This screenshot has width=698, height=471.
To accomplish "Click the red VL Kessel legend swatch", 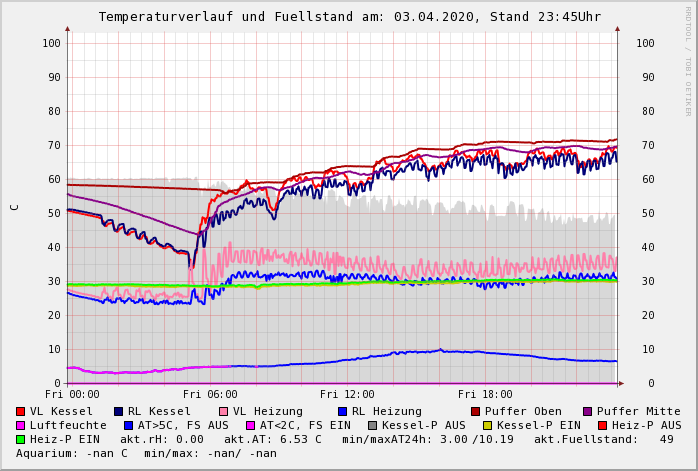I will (x=21, y=411).
